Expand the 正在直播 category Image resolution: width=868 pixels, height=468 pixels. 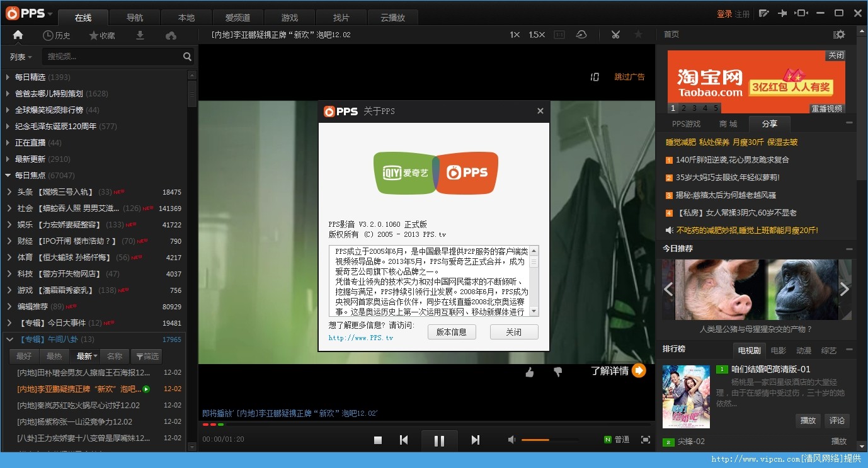[8, 142]
